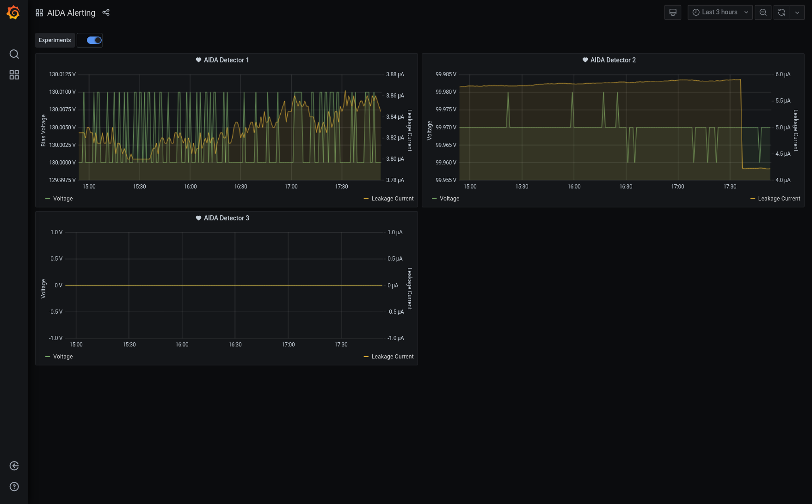Open the Help question mark icon

click(14, 486)
